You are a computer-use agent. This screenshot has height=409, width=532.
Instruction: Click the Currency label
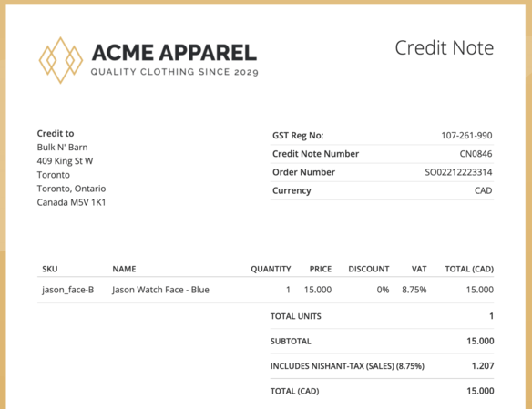(292, 190)
